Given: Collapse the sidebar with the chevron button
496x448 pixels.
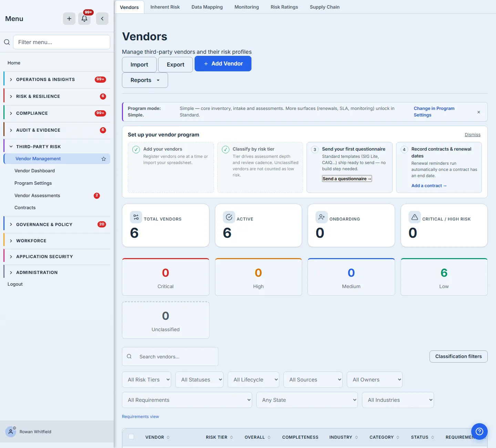Looking at the screenshot, I should point(102,19).
